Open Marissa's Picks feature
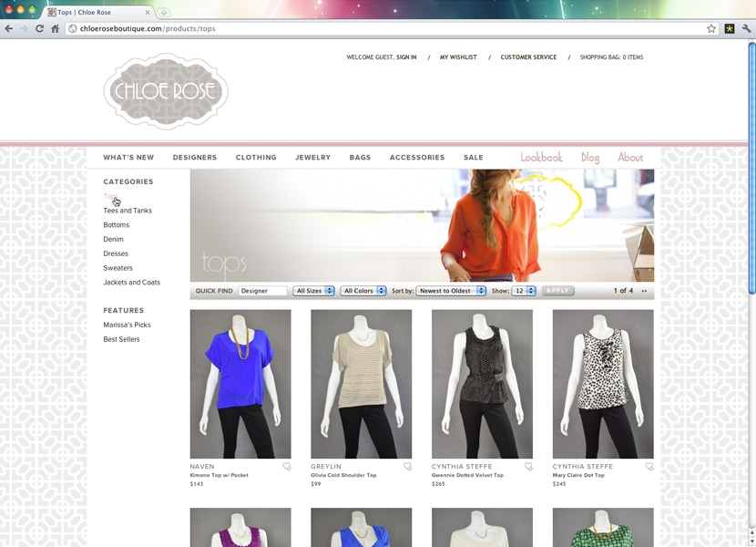Viewport: 756px width, 547px height. click(x=127, y=325)
